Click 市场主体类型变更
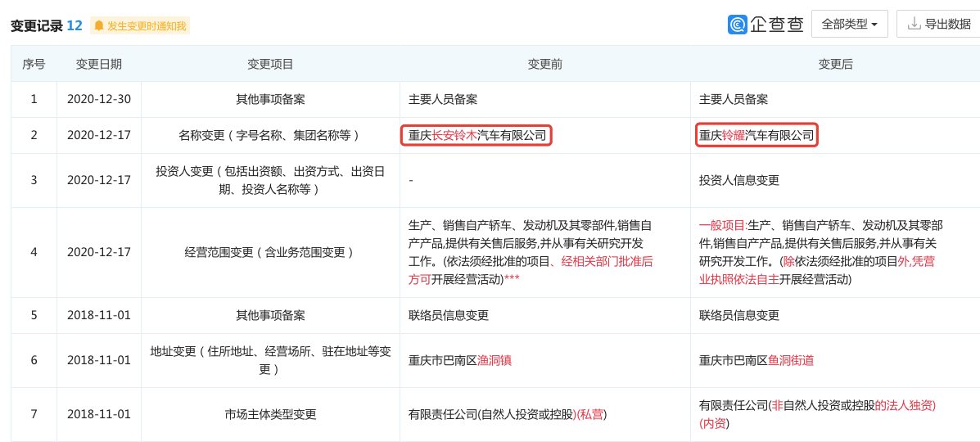This screenshot has height=442, width=980. (x=270, y=414)
